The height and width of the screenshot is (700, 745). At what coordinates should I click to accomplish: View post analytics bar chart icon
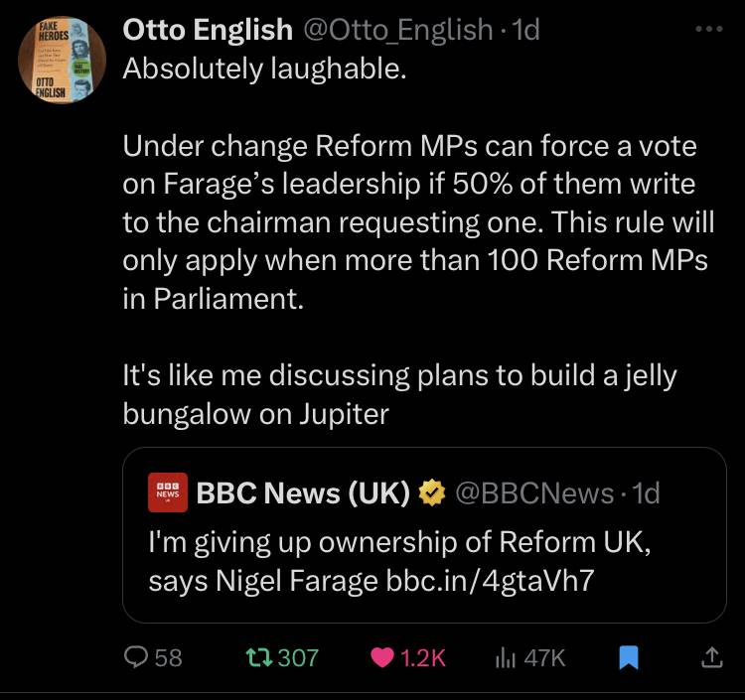pyautogui.click(x=506, y=658)
